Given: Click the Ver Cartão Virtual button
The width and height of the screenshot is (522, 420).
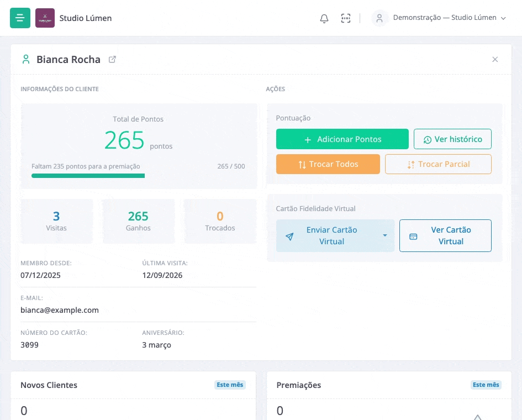Looking at the screenshot, I should pos(445,235).
